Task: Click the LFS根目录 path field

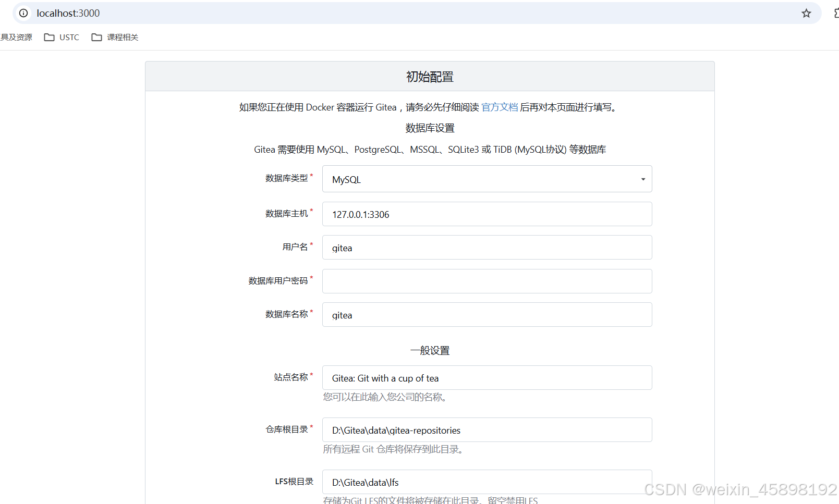Action: pyautogui.click(x=487, y=482)
